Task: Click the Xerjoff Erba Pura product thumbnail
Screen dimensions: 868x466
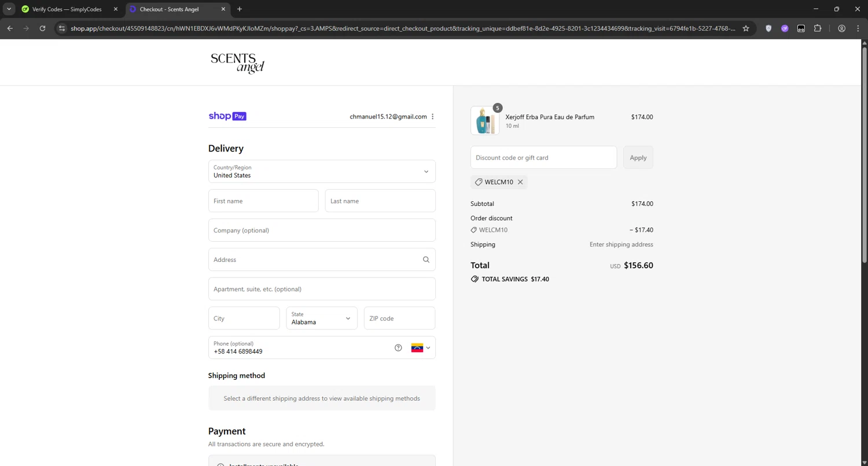Action: click(485, 120)
